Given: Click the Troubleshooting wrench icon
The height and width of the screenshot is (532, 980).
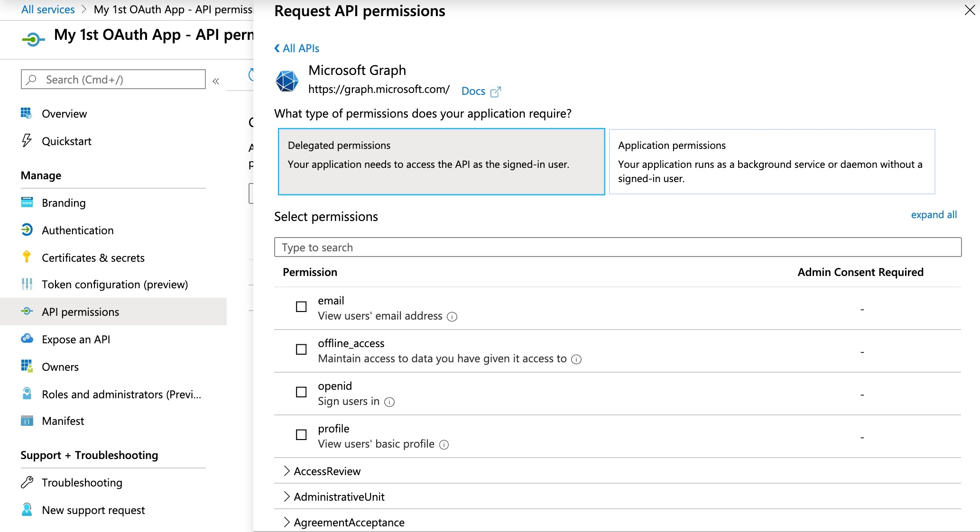Looking at the screenshot, I should tap(27, 482).
